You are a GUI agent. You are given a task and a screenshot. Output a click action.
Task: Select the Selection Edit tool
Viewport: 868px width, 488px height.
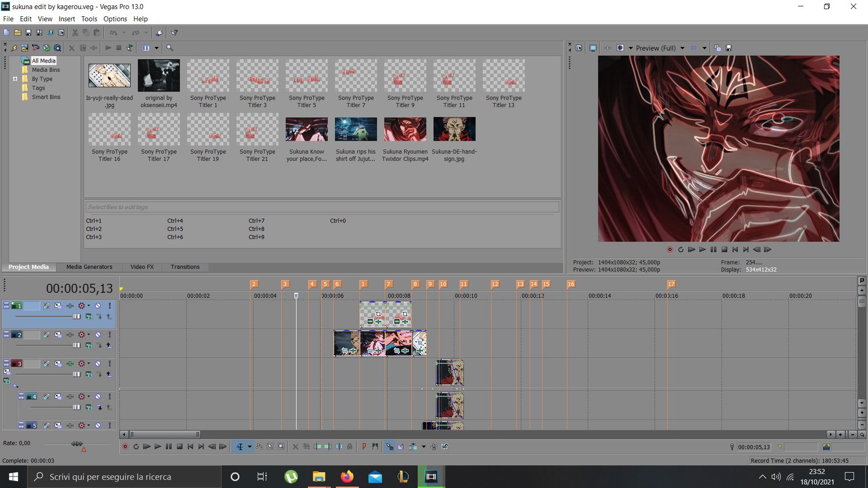(x=270, y=446)
